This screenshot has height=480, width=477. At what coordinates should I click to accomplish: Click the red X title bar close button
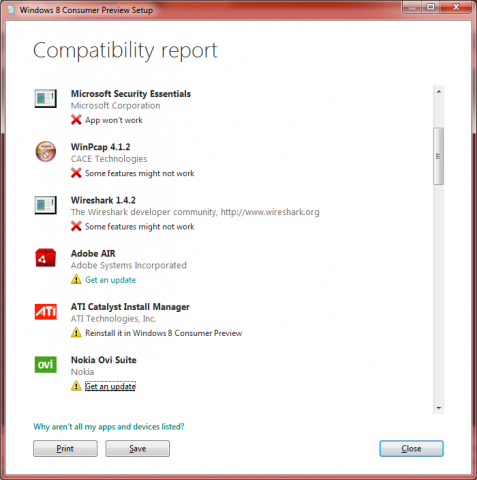point(456,7)
